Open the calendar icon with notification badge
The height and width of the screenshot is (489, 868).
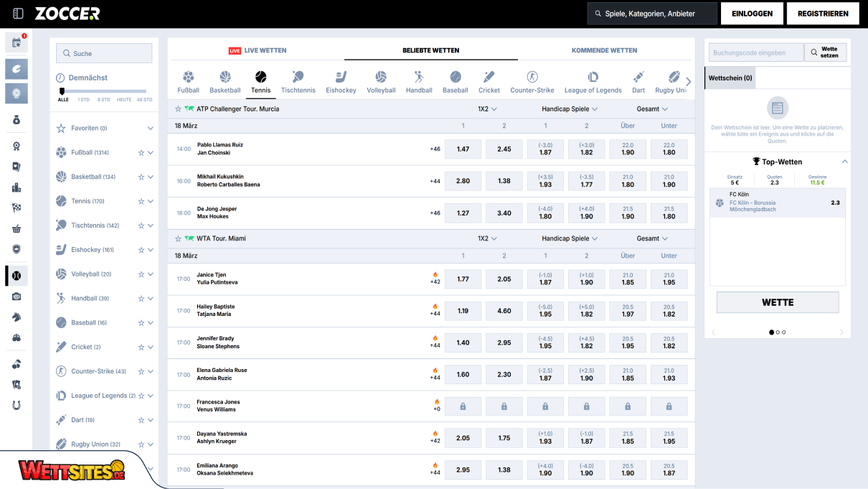coord(16,43)
